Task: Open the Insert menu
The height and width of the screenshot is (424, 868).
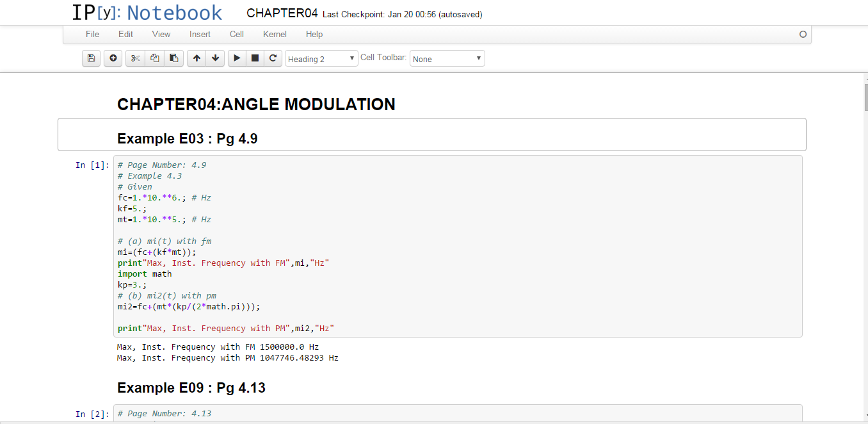Action: (x=200, y=34)
